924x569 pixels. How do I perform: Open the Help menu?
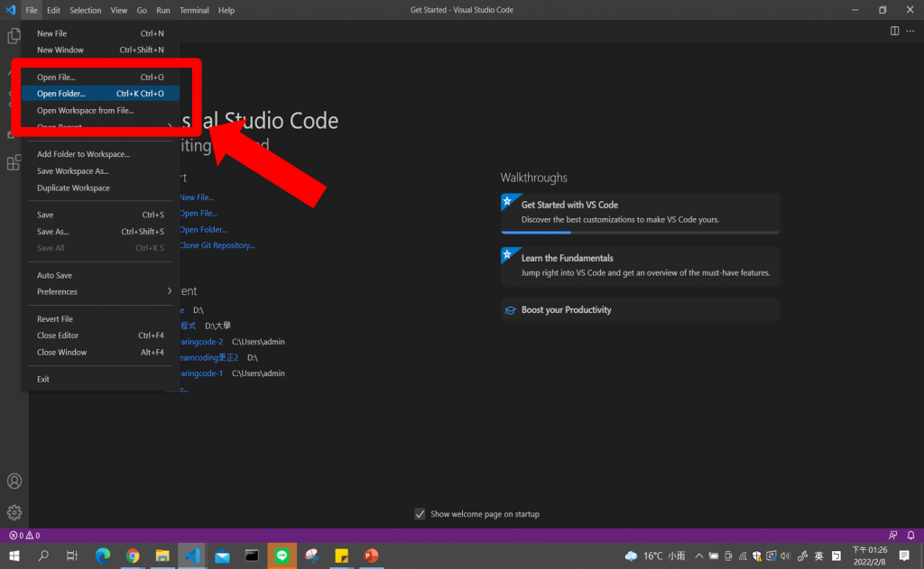[x=226, y=10]
